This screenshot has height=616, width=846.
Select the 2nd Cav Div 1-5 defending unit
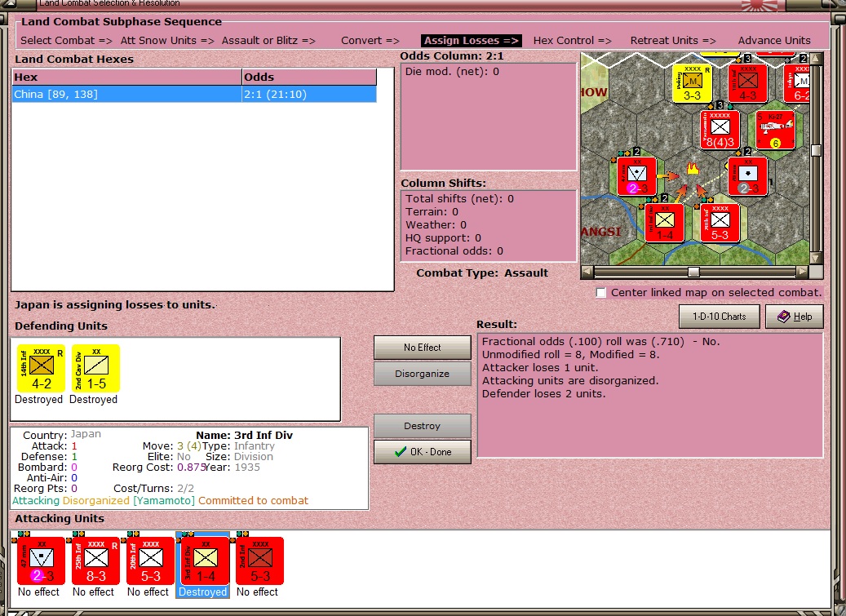click(x=95, y=369)
